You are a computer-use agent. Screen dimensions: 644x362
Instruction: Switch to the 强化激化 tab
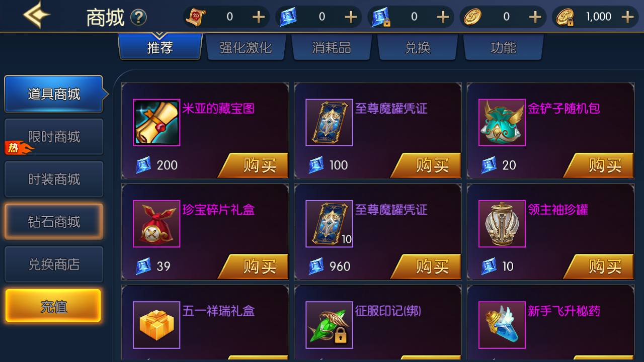(x=246, y=48)
